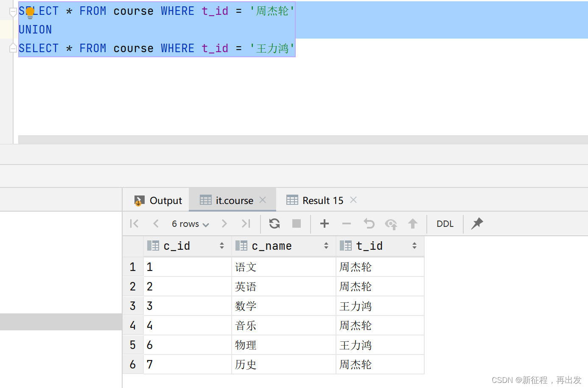The width and height of the screenshot is (588, 388).
Task: Go to first page of results
Action: click(134, 223)
